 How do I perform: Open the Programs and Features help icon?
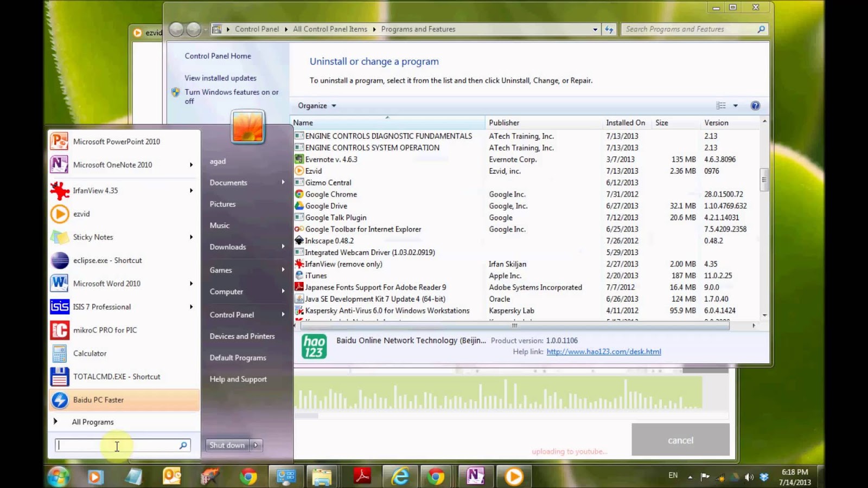click(755, 106)
